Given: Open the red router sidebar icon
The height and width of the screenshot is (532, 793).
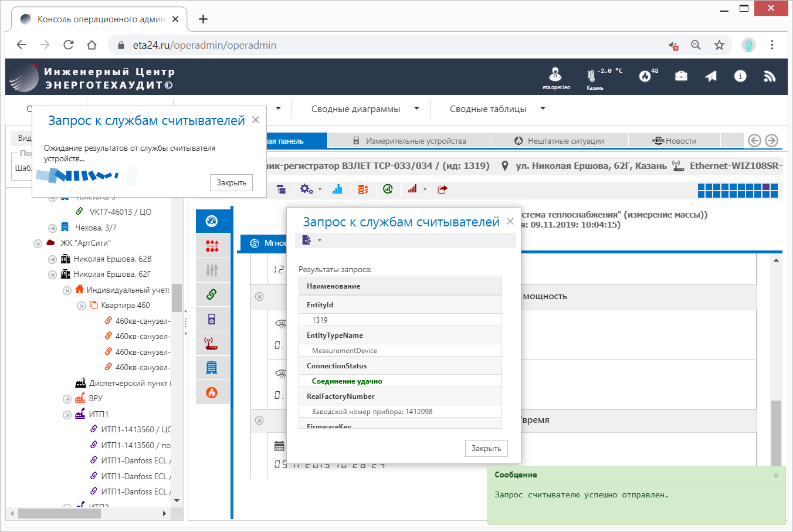Looking at the screenshot, I should point(212,343).
